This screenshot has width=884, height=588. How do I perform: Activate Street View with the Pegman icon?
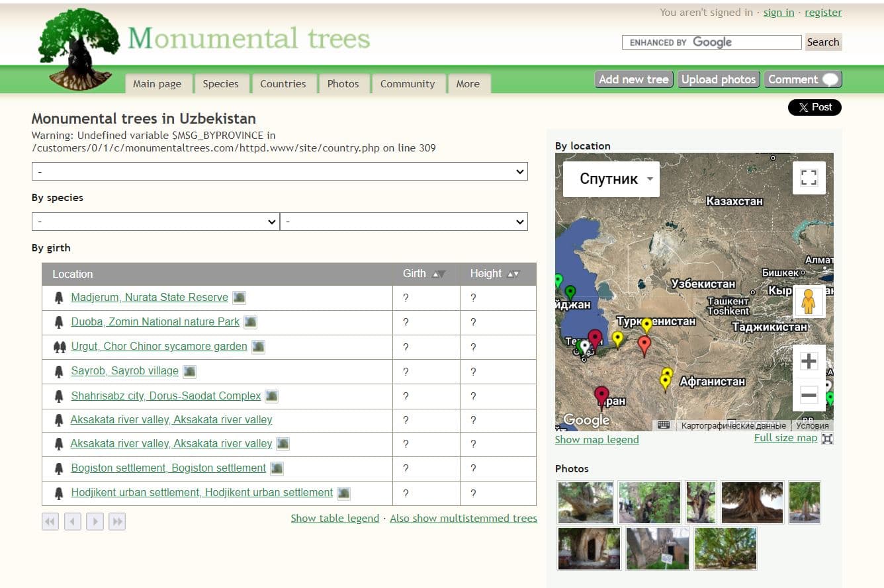[x=809, y=301]
